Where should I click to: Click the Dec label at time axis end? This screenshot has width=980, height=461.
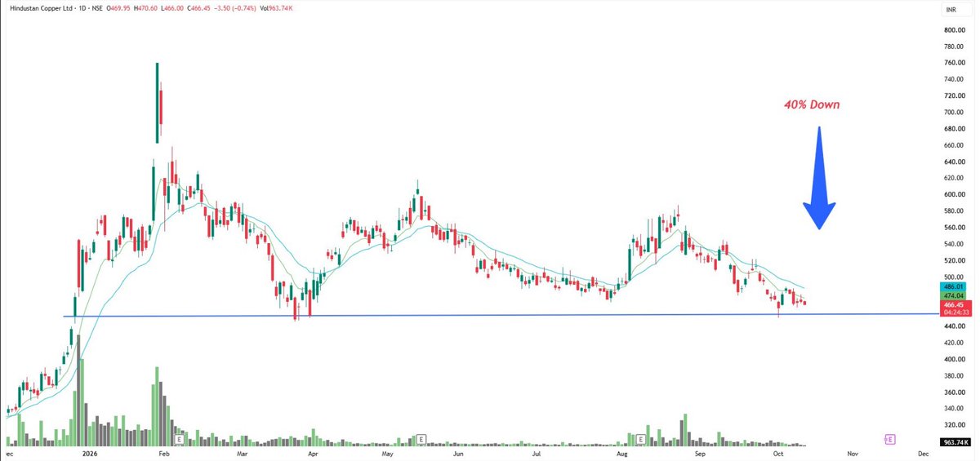[923, 452]
